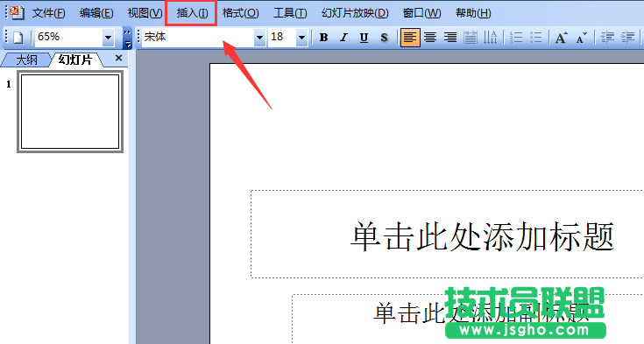
Task: Open the 文件(F) menu
Action: [x=48, y=13]
